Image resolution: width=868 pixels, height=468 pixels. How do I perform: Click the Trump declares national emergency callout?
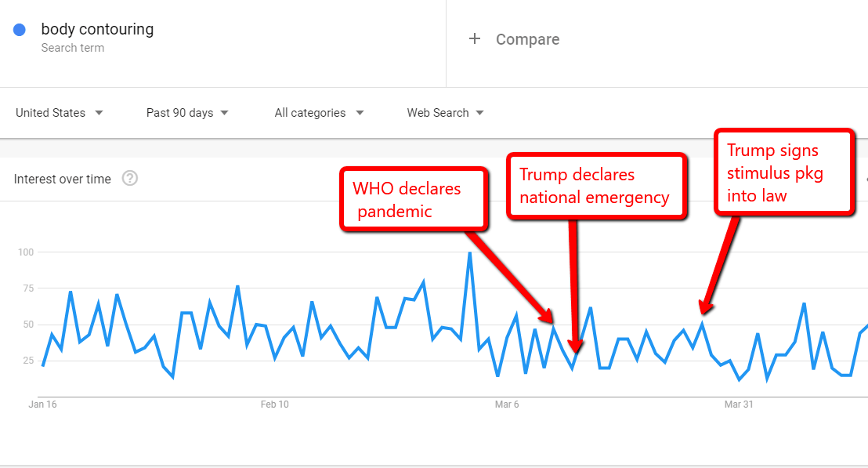[x=597, y=186]
